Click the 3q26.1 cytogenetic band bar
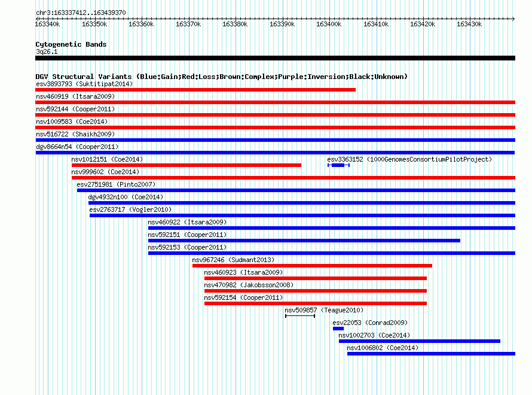The height and width of the screenshot is (395, 532). [275, 58]
